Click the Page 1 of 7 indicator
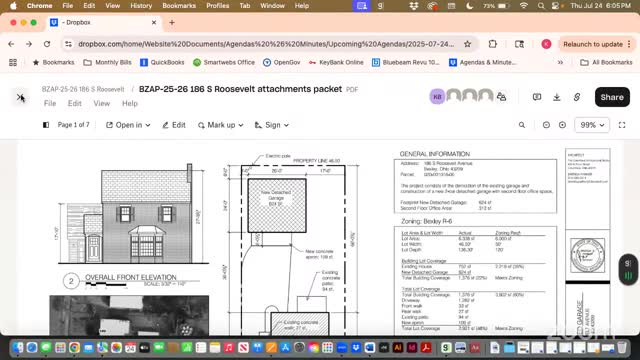 point(73,125)
